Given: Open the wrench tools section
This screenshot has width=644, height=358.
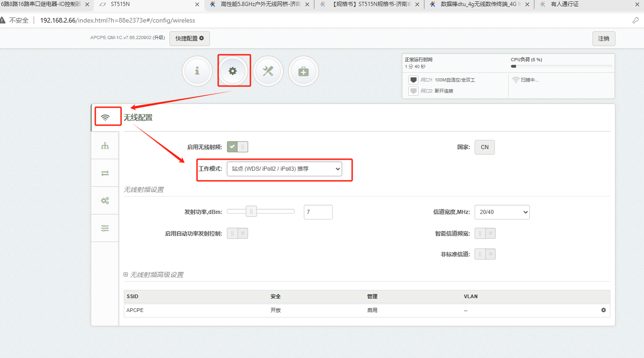Looking at the screenshot, I should 268,71.
